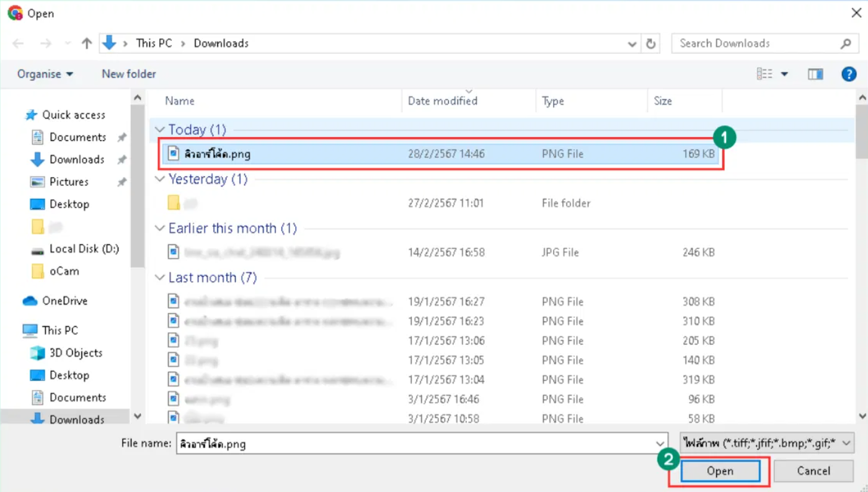
Task: Create a New folder
Action: pyautogui.click(x=129, y=74)
